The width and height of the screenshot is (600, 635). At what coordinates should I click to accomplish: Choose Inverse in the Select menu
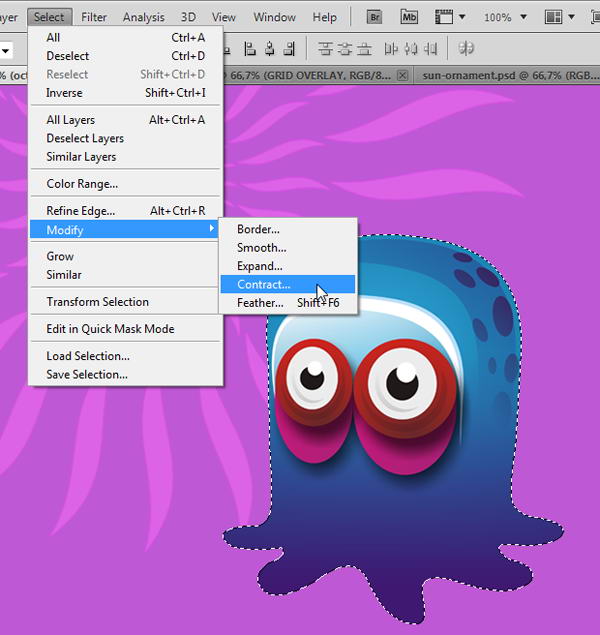click(126, 93)
